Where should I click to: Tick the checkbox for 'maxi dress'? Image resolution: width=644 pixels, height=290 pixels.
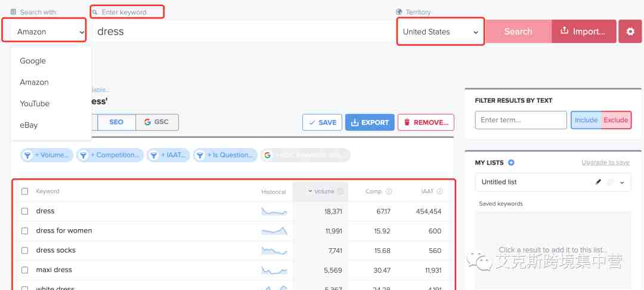[x=24, y=270]
